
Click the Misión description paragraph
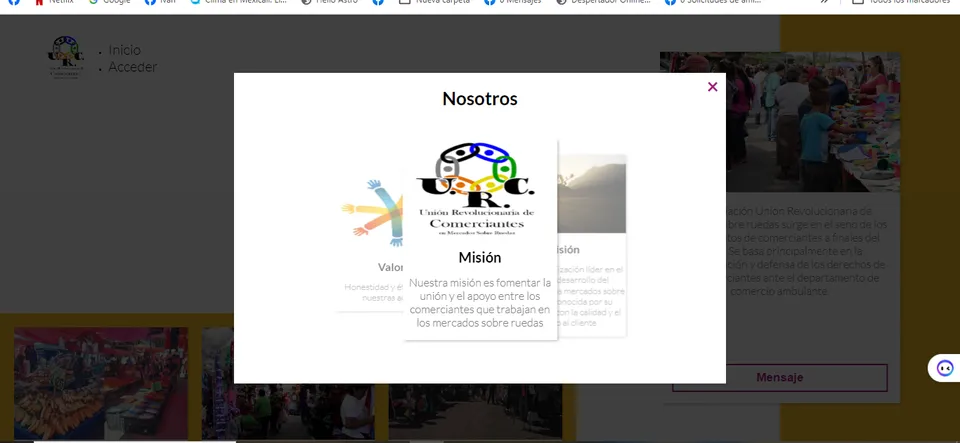point(480,302)
